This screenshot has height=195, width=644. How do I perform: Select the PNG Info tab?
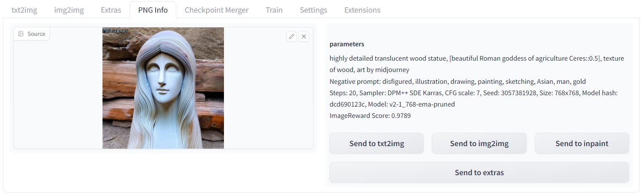tap(153, 10)
